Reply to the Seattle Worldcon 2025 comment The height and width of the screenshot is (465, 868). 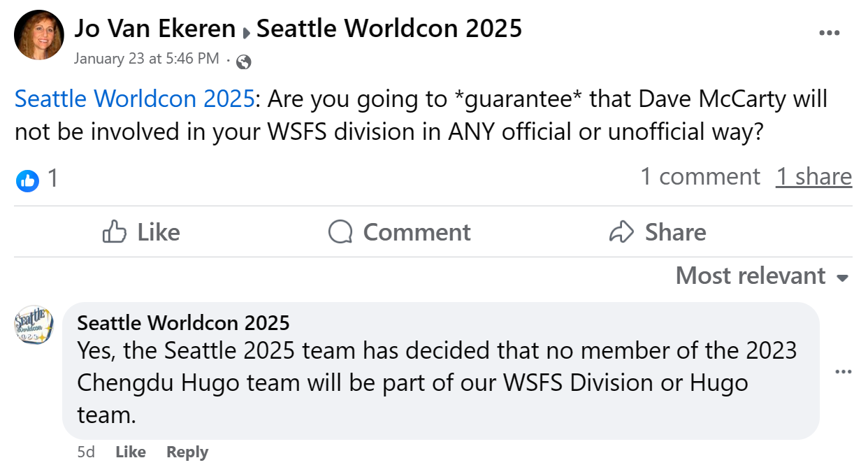[x=187, y=452]
